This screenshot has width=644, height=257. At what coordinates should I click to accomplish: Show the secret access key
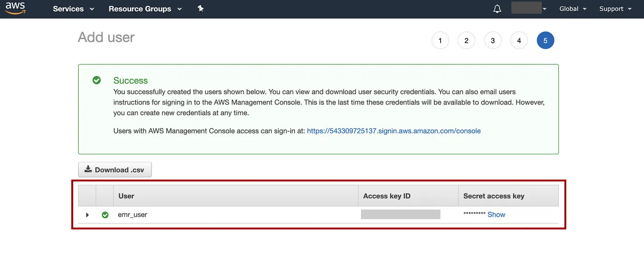(x=496, y=215)
